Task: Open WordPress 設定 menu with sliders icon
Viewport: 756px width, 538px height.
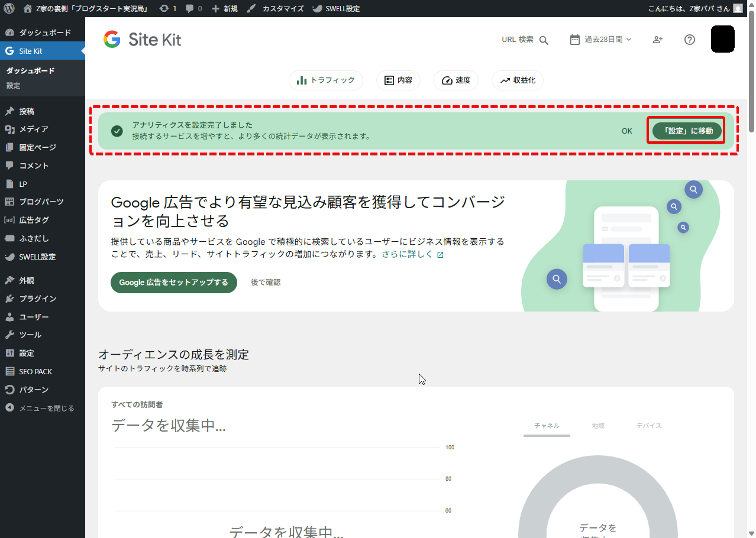Action: pyautogui.click(x=43, y=353)
